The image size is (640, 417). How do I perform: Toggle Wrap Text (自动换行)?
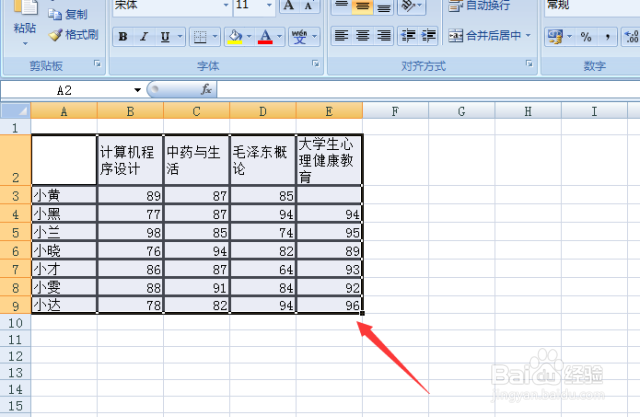(479, 6)
